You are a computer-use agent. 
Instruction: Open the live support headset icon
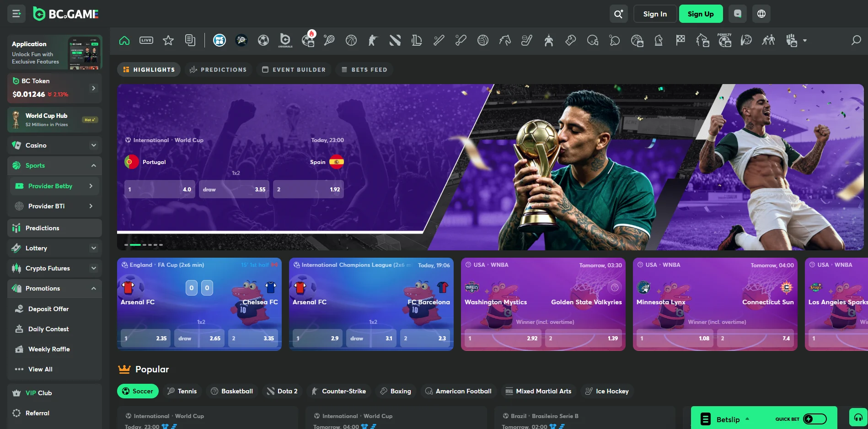(x=858, y=418)
